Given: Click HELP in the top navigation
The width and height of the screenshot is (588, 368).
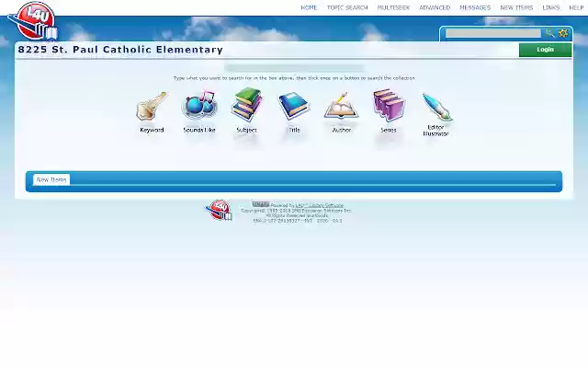Looking at the screenshot, I should point(576,7).
